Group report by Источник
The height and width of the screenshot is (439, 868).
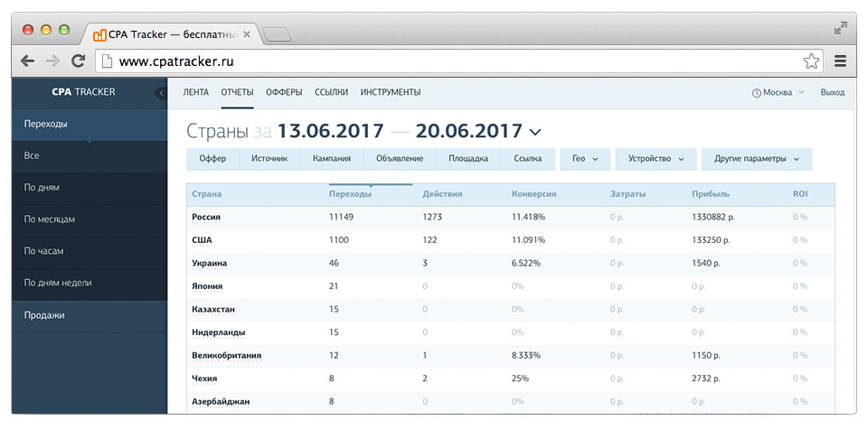tap(269, 159)
